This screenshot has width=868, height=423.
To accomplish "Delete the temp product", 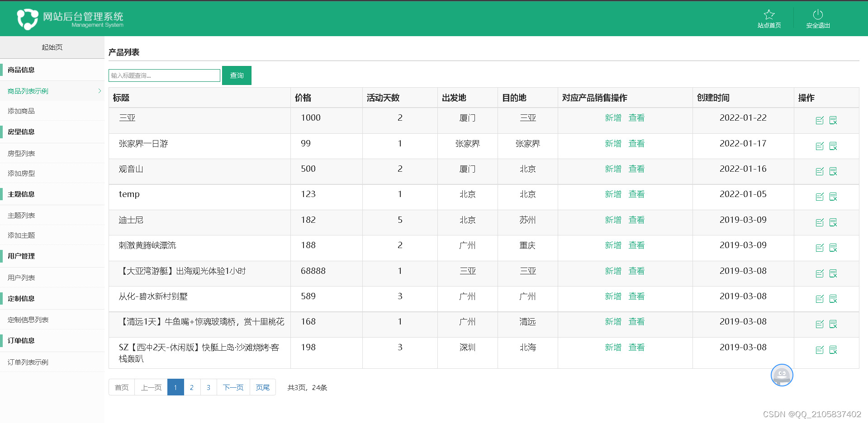I will [x=833, y=197].
